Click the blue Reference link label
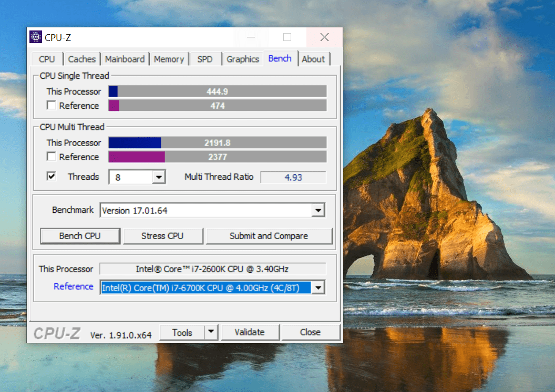The height and width of the screenshot is (392, 555). pos(73,286)
